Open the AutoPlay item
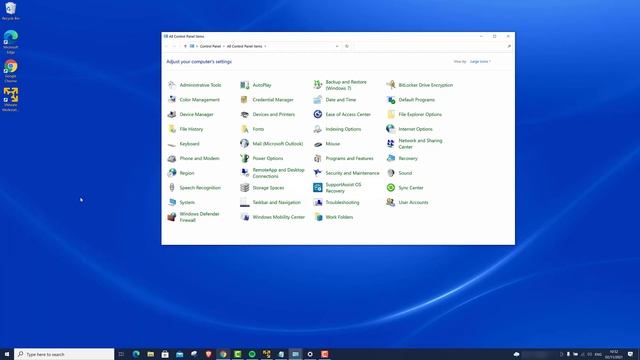 256,85
